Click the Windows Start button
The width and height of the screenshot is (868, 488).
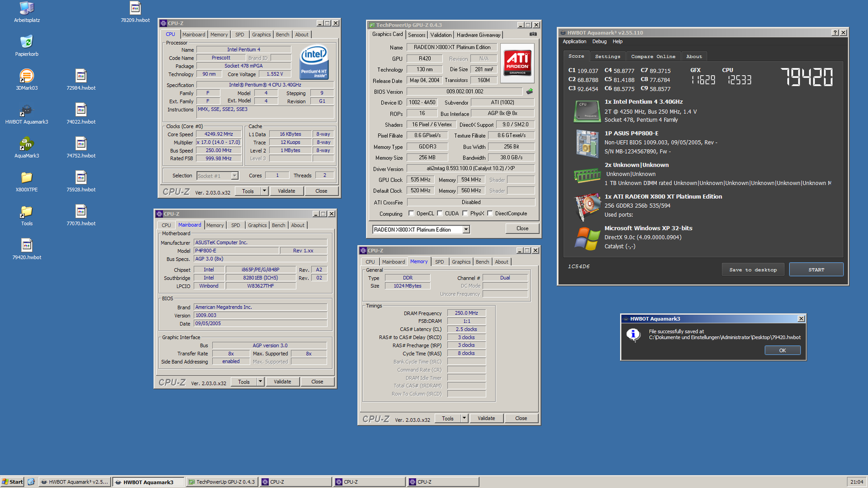pyautogui.click(x=13, y=482)
